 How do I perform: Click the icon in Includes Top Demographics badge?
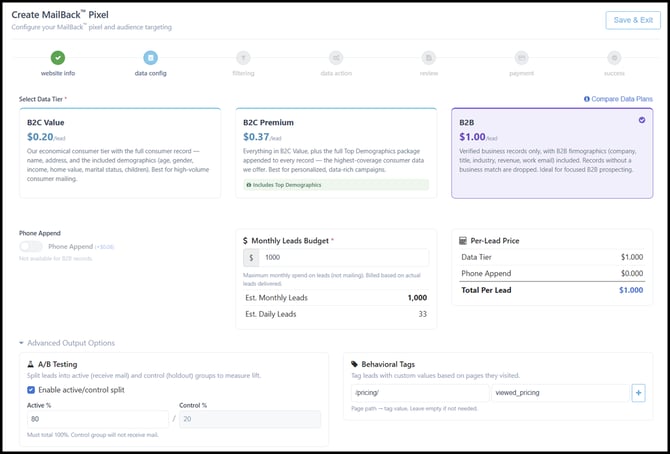tap(249, 185)
